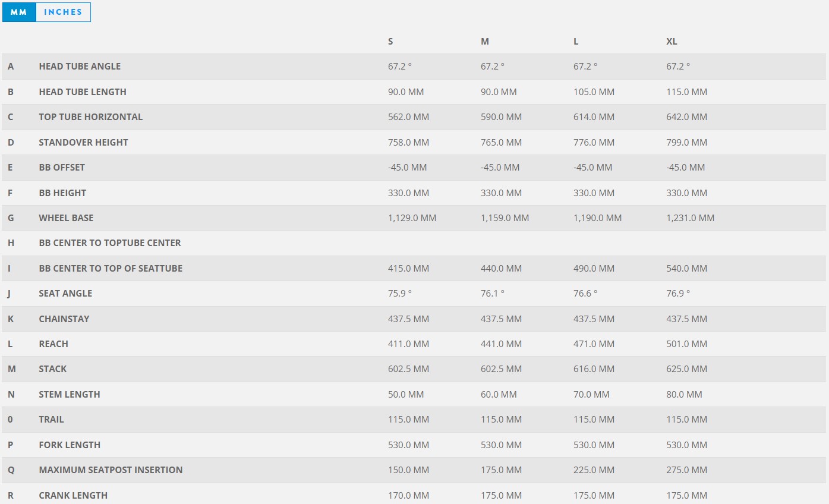Click the Maximum Seatpost Insertion row label
Viewport: 829px width, 504px height.
click(111, 470)
